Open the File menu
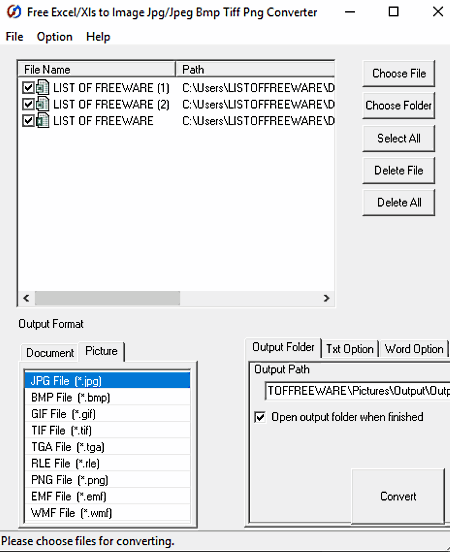 point(14,37)
